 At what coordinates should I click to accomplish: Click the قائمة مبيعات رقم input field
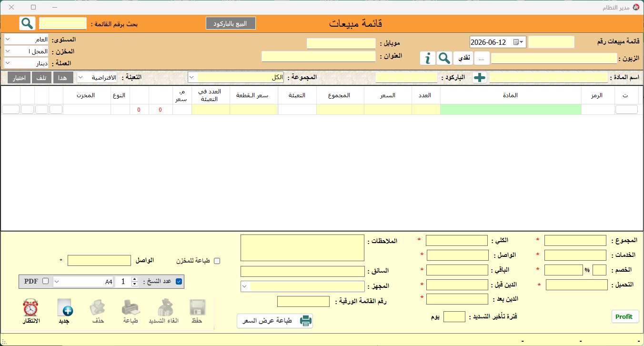[x=551, y=42]
